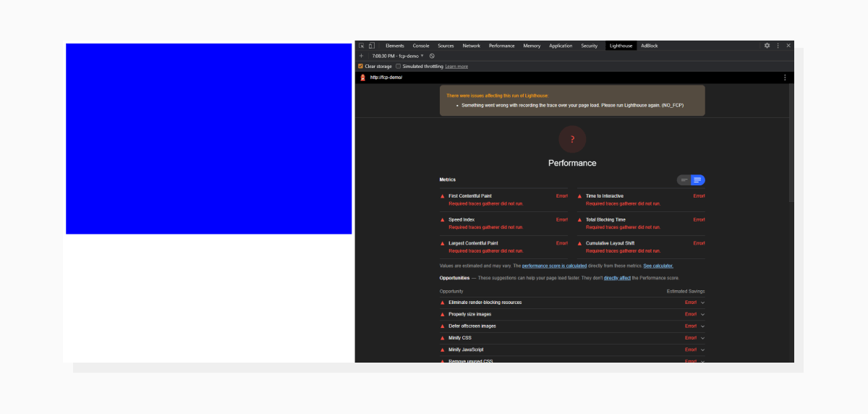Screen dimensions: 868x414
Task: Switch to the Console tab
Action: pos(421,46)
